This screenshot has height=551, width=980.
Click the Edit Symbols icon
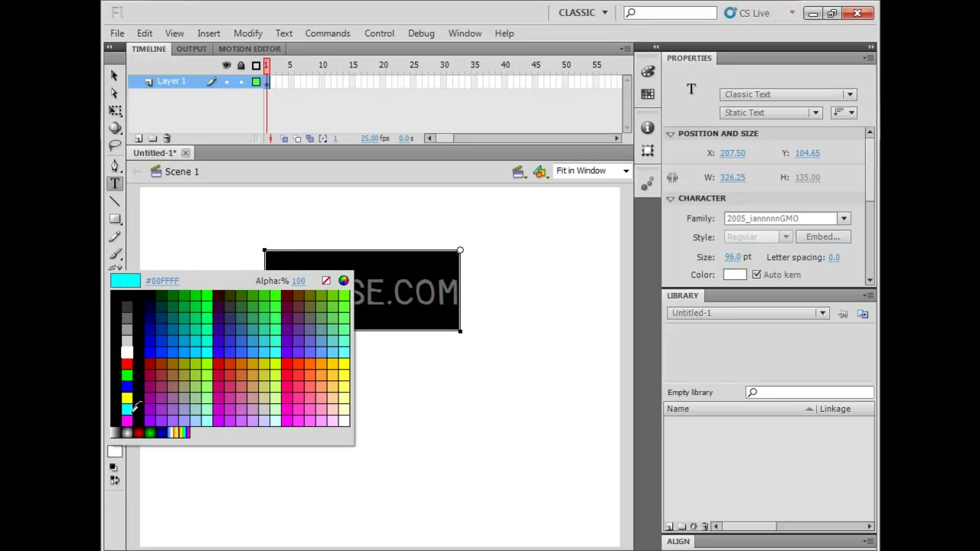[x=540, y=171]
